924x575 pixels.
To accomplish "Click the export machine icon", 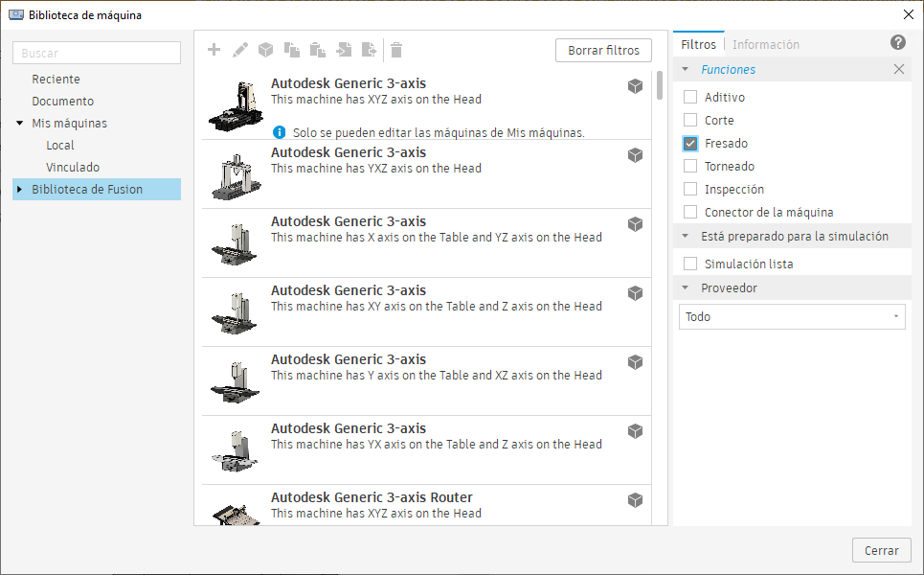I will [370, 50].
